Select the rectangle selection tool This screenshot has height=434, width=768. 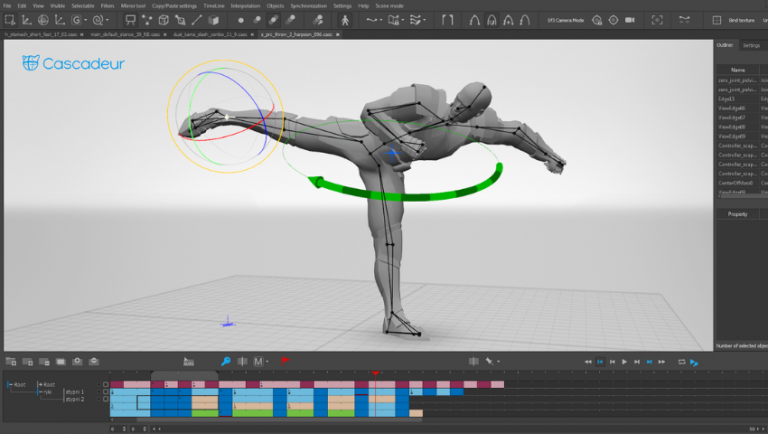pos(10,20)
